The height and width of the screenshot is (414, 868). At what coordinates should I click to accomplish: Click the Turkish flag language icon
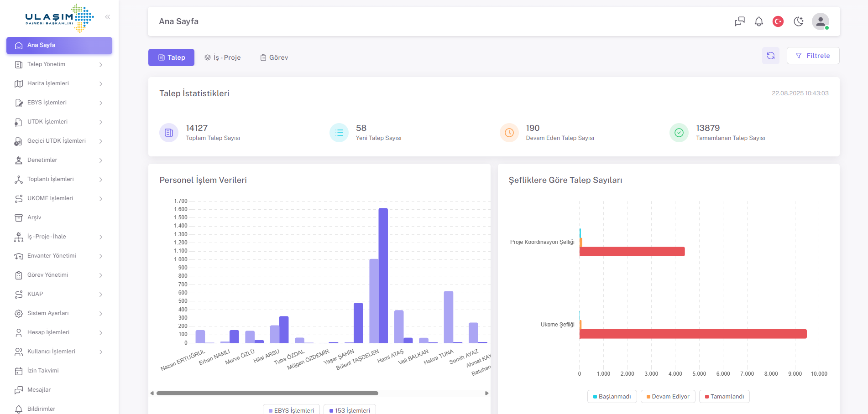click(778, 21)
